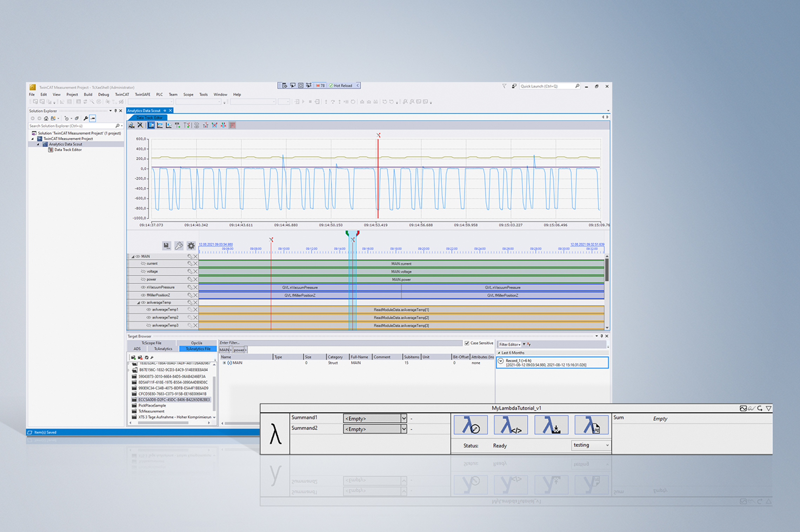800x532 pixels.
Task: Click the red hatched chart toolbar icon
Action: click(x=232, y=125)
